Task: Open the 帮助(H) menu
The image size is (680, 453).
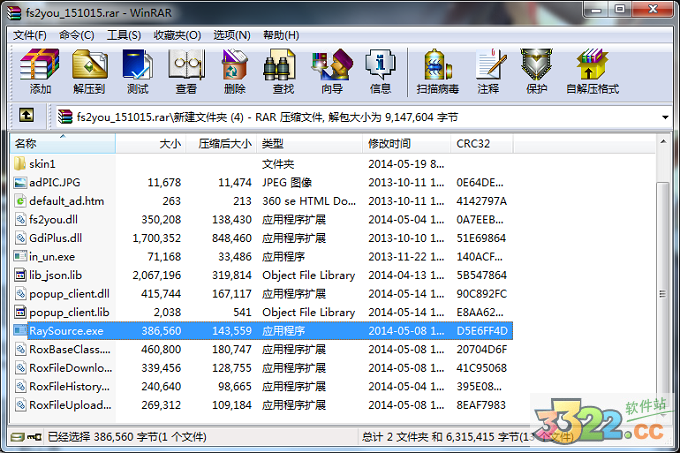Action: pyautogui.click(x=281, y=35)
